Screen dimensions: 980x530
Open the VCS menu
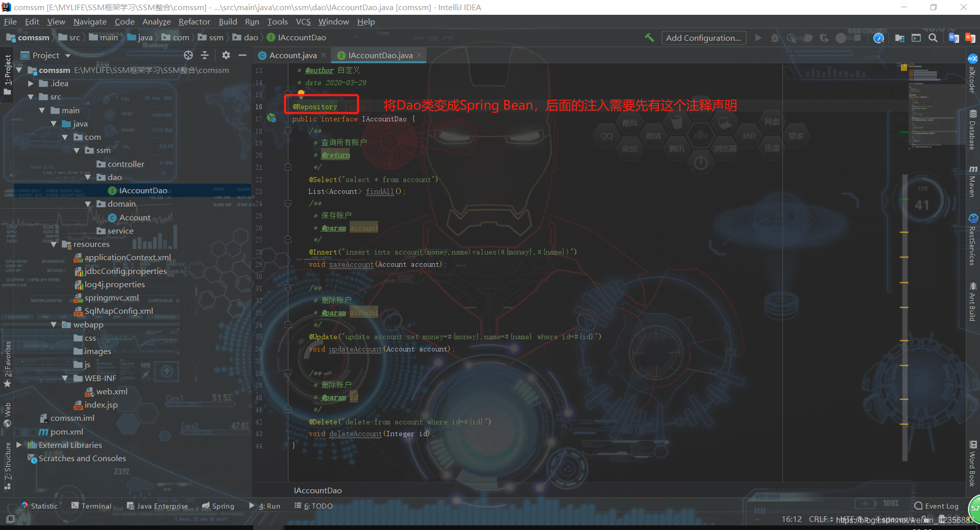click(303, 21)
